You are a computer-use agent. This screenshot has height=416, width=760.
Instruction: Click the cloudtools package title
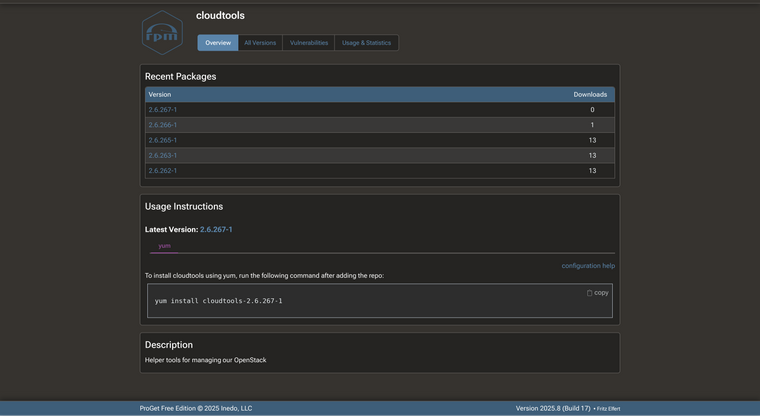220,16
